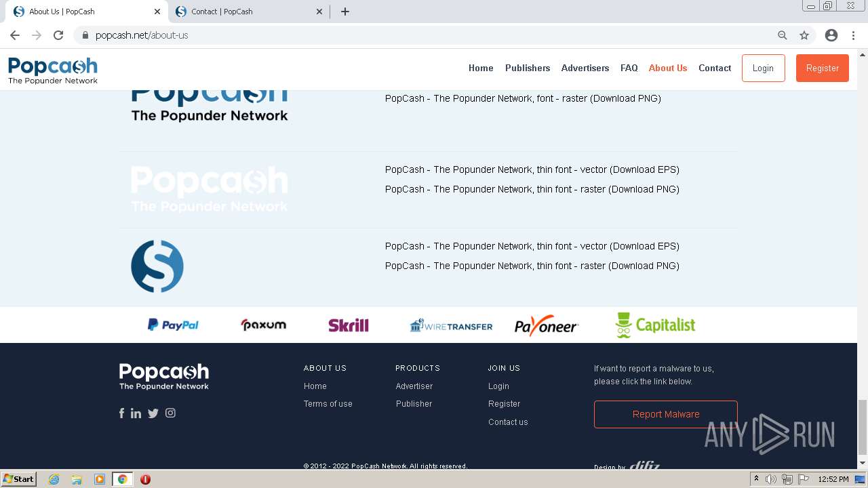Open the system tray volume icon
This screenshot has width=868, height=488.
[771, 479]
